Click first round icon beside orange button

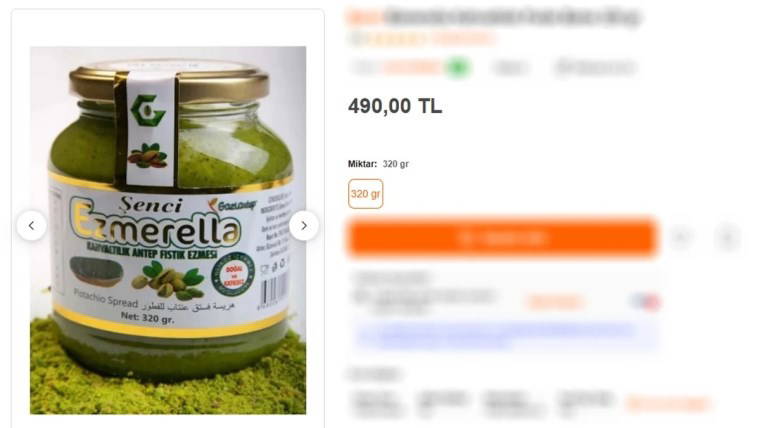681,237
